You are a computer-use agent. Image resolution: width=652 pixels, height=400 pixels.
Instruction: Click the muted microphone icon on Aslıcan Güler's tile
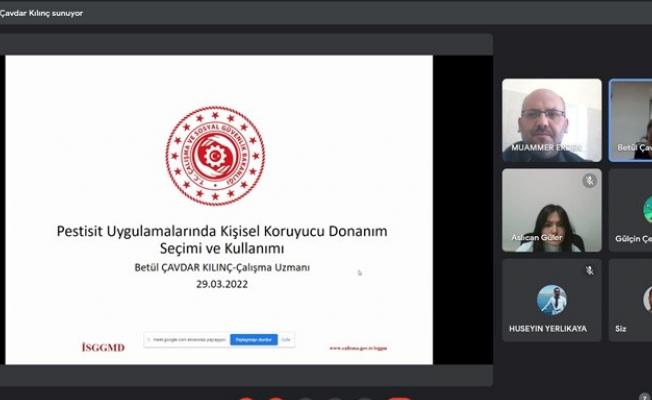[590, 181]
